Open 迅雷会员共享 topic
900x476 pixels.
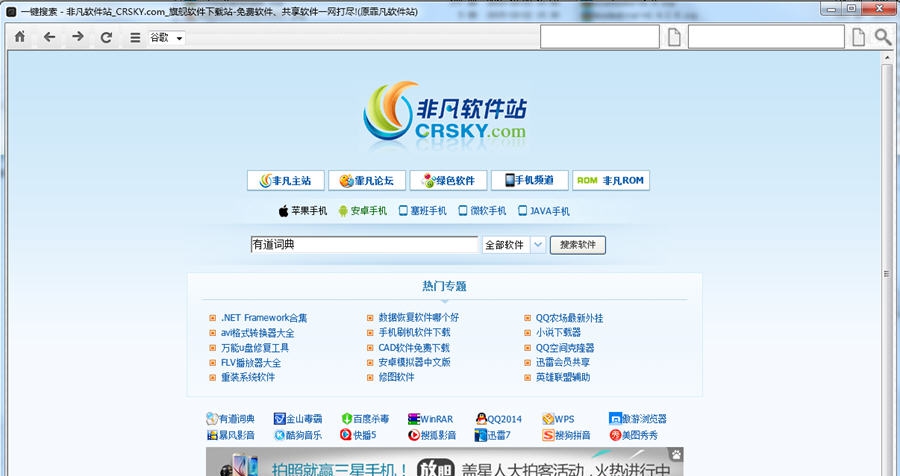[563, 362]
